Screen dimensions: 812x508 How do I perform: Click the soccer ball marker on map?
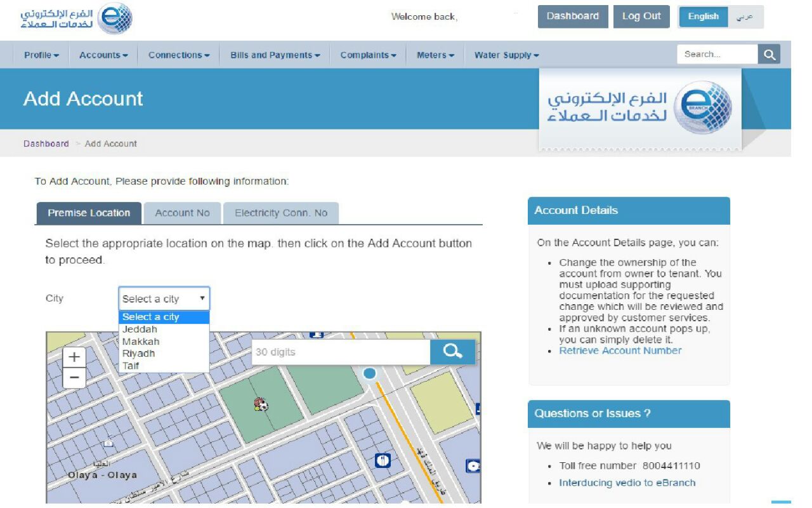[x=260, y=404]
